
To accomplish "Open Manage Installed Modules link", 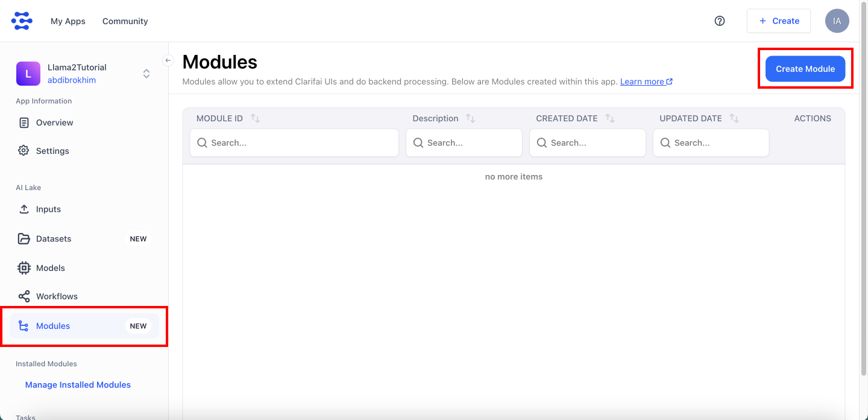I will [78, 384].
